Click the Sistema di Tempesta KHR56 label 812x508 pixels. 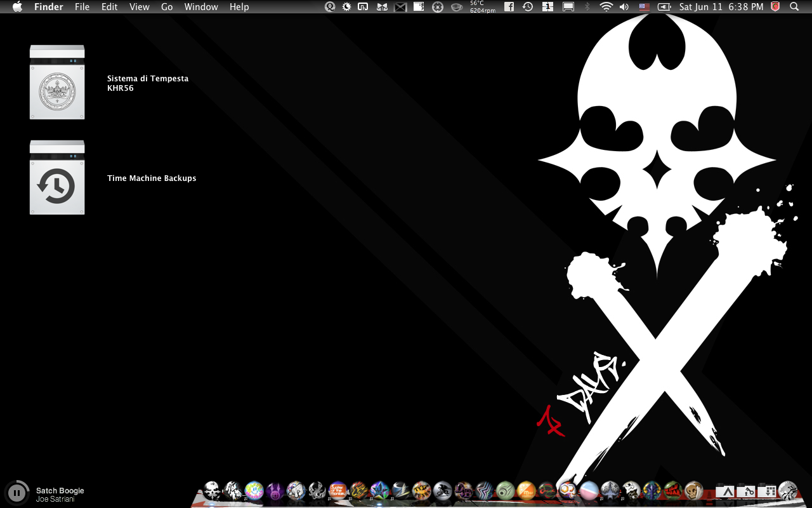[x=148, y=83]
